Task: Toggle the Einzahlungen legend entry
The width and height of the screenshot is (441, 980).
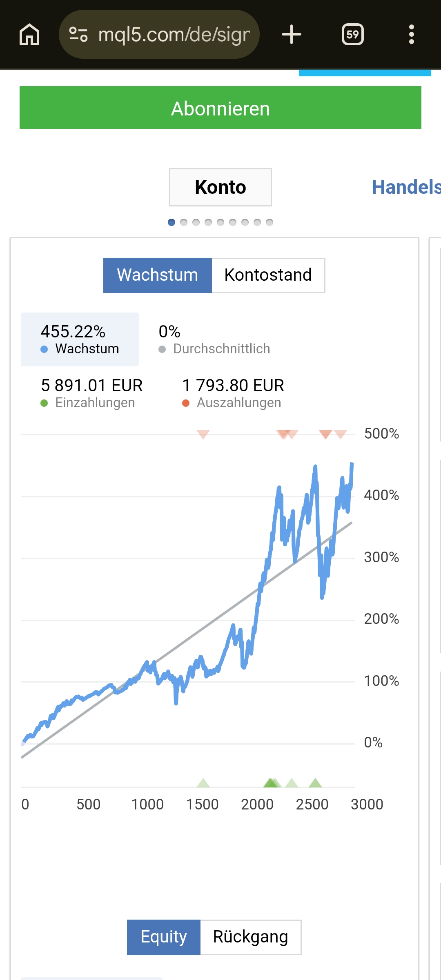Action: tap(91, 393)
